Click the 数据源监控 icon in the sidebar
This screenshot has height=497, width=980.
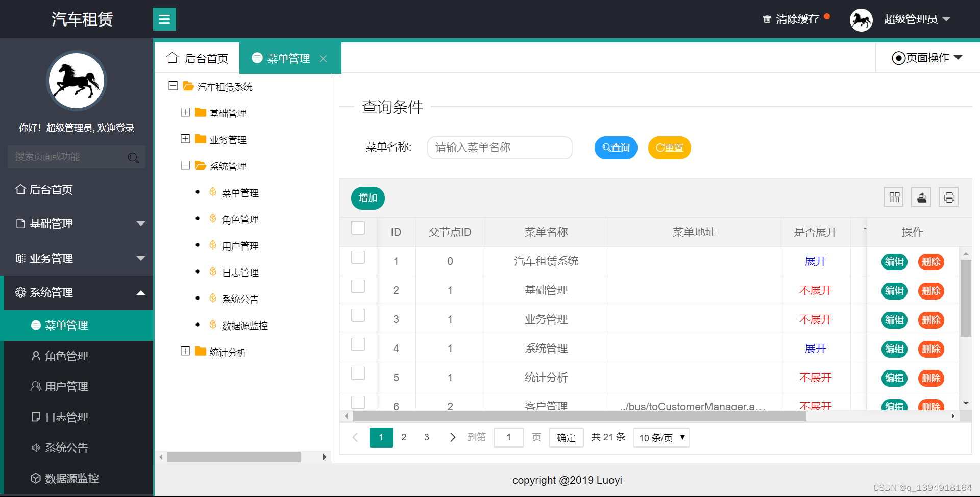pos(35,478)
